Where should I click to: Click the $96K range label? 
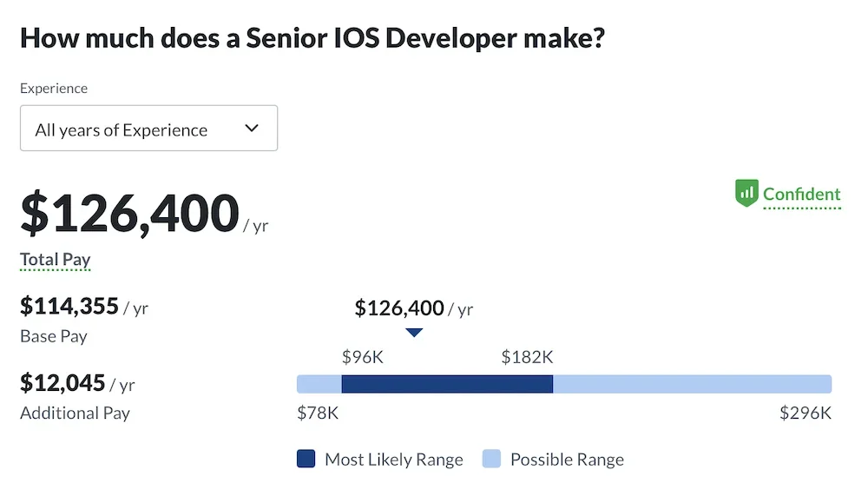click(363, 356)
